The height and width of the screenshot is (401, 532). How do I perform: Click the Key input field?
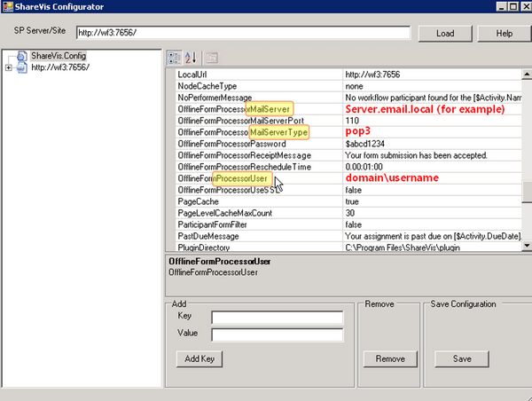coord(278,318)
